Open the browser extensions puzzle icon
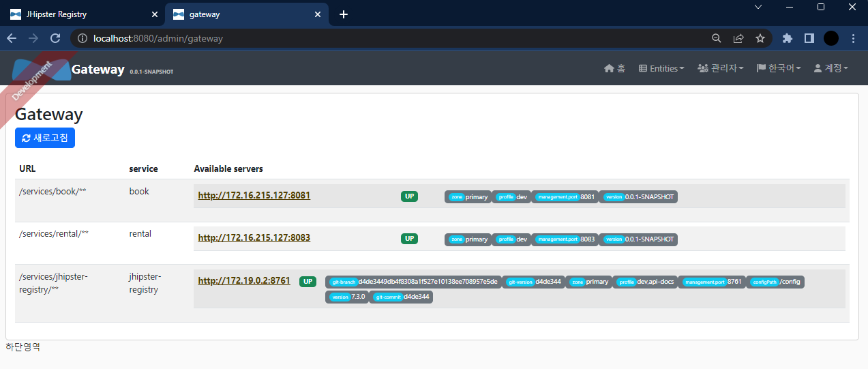 [788, 39]
